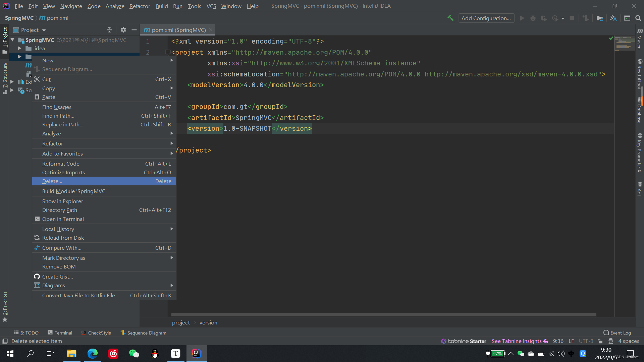The width and height of the screenshot is (644, 362).
Task: Click the Debug bug icon in toolbar
Action: coord(533,18)
